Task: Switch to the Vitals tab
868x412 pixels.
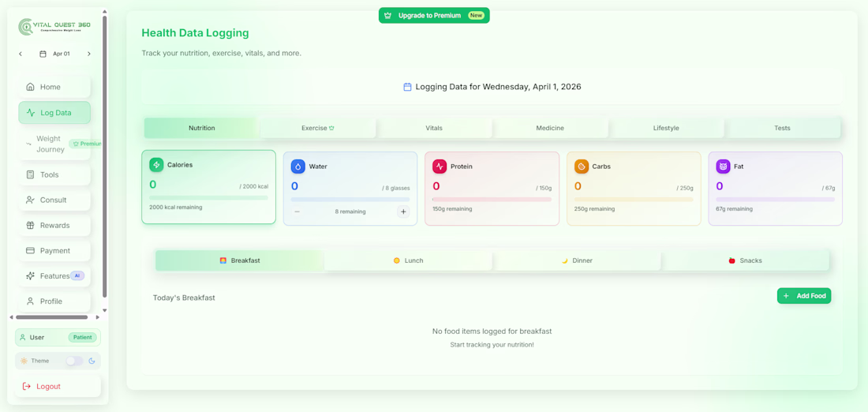Action: 434,128
